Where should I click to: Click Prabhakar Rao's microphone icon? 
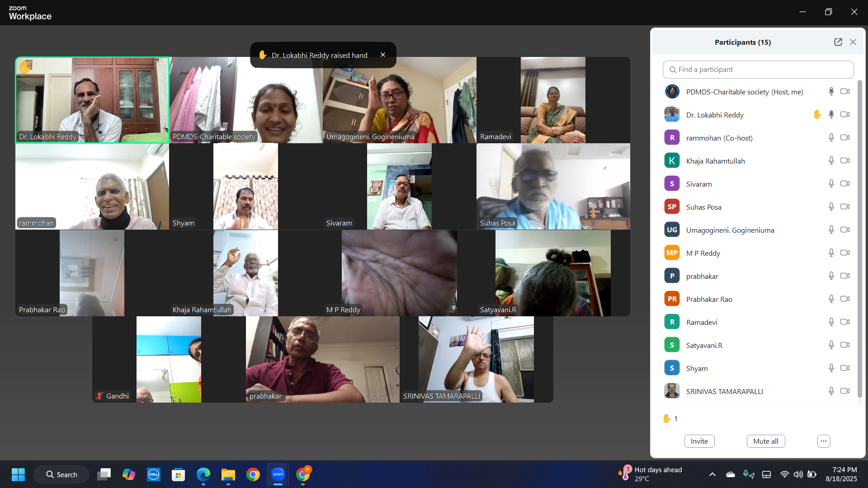click(x=831, y=299)
